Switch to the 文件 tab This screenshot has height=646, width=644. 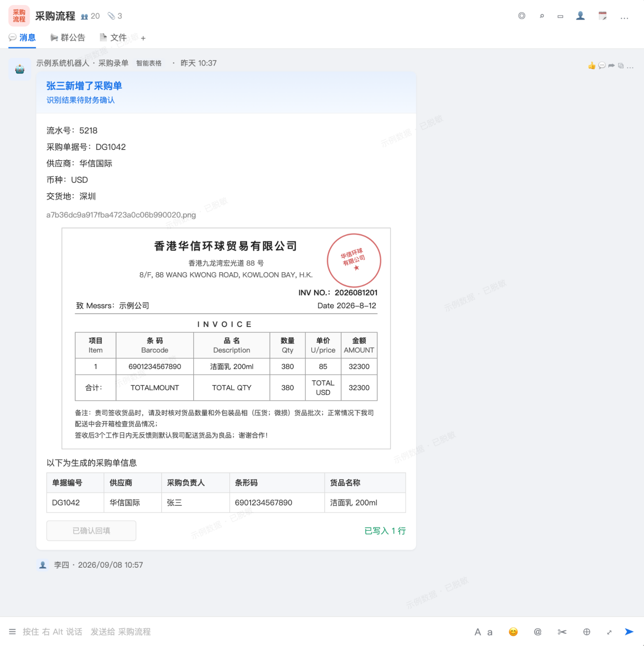113,38
